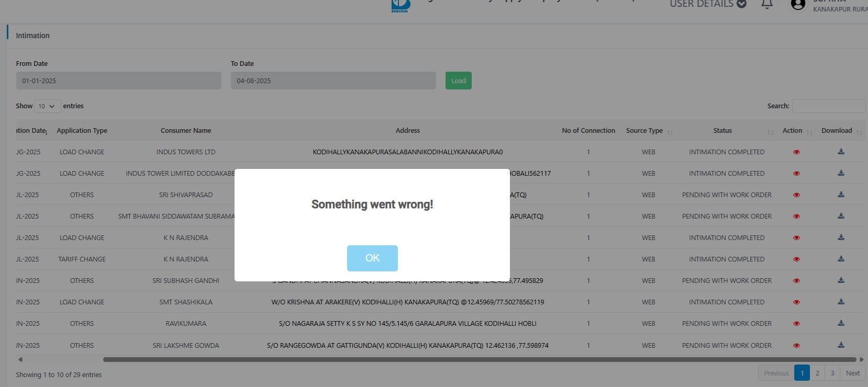The width and height of the screenshot is (868, 387).
Task: Click the eye icon for SRI LAKSHME GOWDA
Action: (x=796, y=346)
